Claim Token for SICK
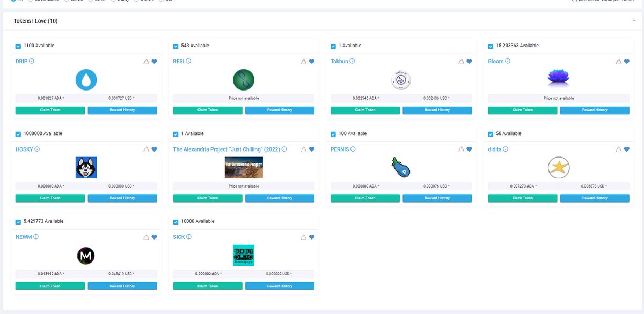 (208, 286)
